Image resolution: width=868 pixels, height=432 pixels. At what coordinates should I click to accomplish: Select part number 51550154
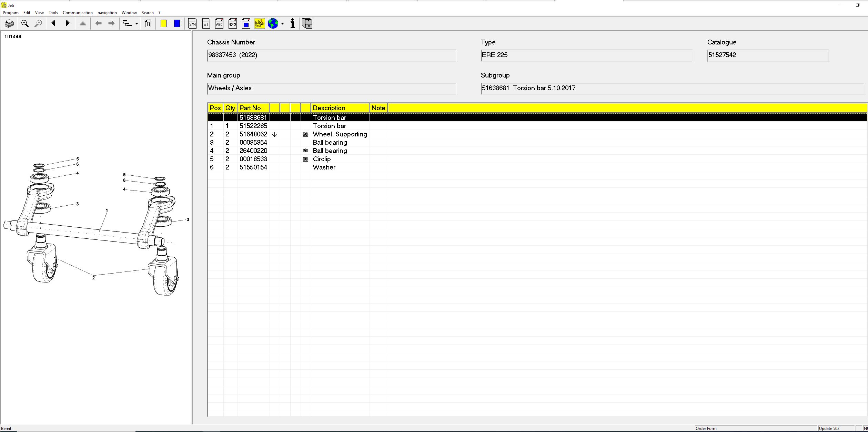253,167
